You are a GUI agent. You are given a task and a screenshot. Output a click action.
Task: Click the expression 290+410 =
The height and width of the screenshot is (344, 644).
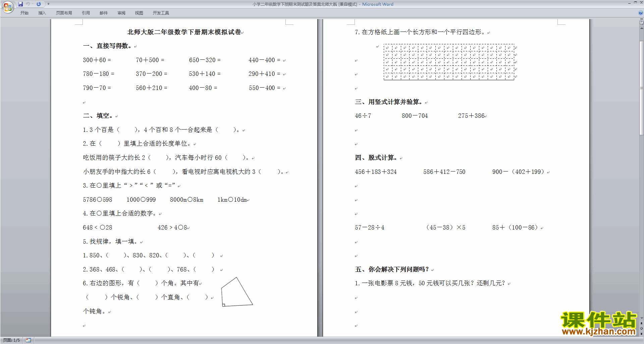click(x=264, y=74)
